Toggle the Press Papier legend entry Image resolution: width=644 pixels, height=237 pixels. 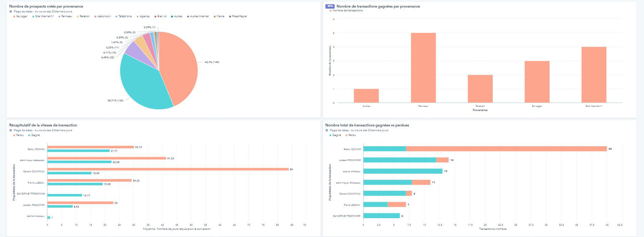coord(238,16)
